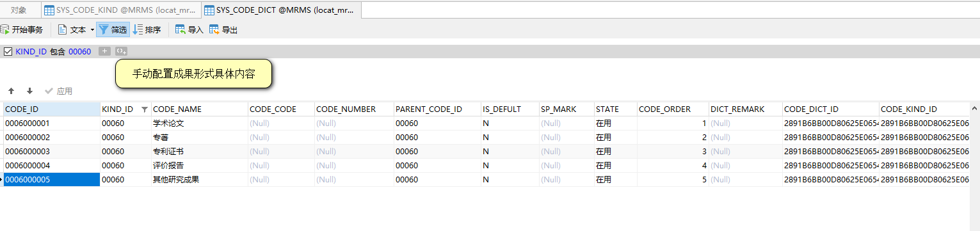Click the 专利证书 cell
The width and height of the screenshot is (980, 231).
[x=199, y=151]
